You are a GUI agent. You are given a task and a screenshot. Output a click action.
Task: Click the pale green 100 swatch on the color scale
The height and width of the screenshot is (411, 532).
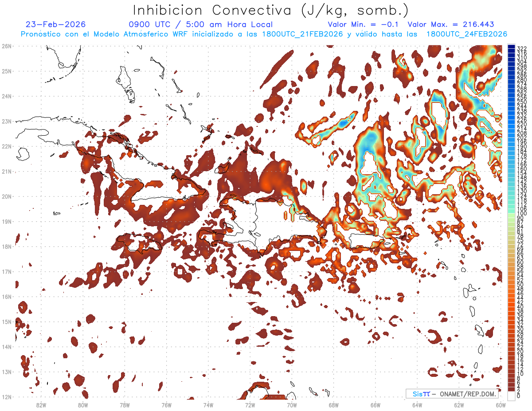pos(511,215)
